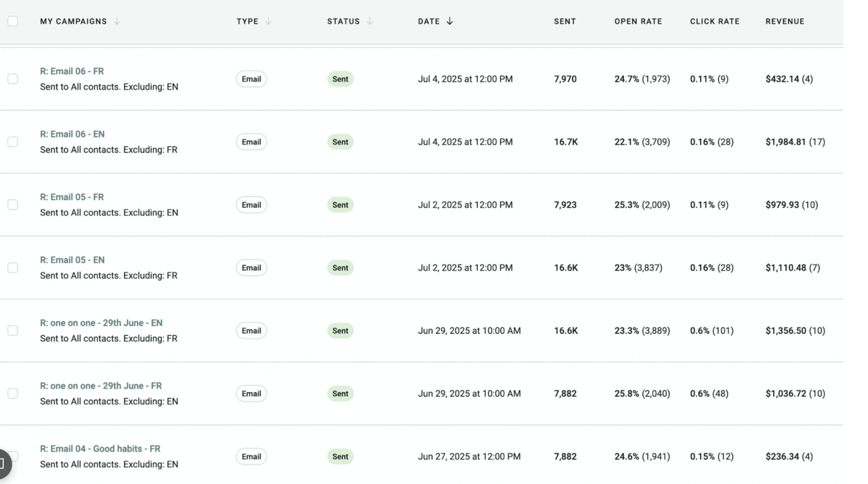Tick the select-all campaigns checkbox
The width and height of the screenshot is (868, 484).
pos(13,21)
